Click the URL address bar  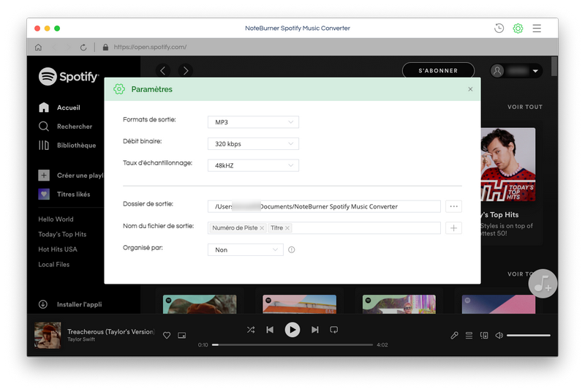pos(150,47)
